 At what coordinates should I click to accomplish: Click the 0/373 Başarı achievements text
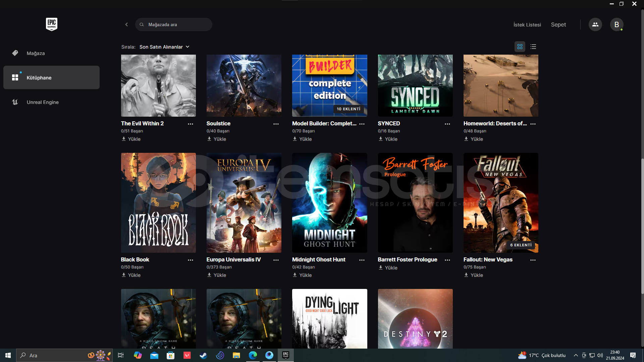pos(219,267)
